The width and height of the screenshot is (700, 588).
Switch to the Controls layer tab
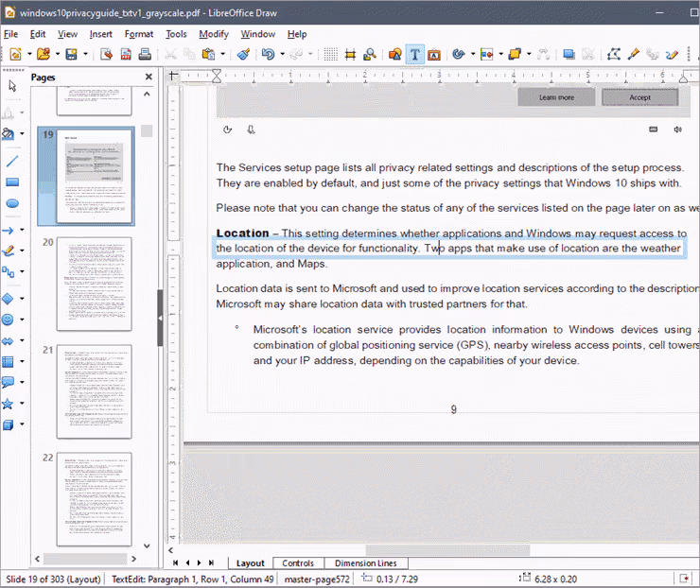[x=298, y=563]
